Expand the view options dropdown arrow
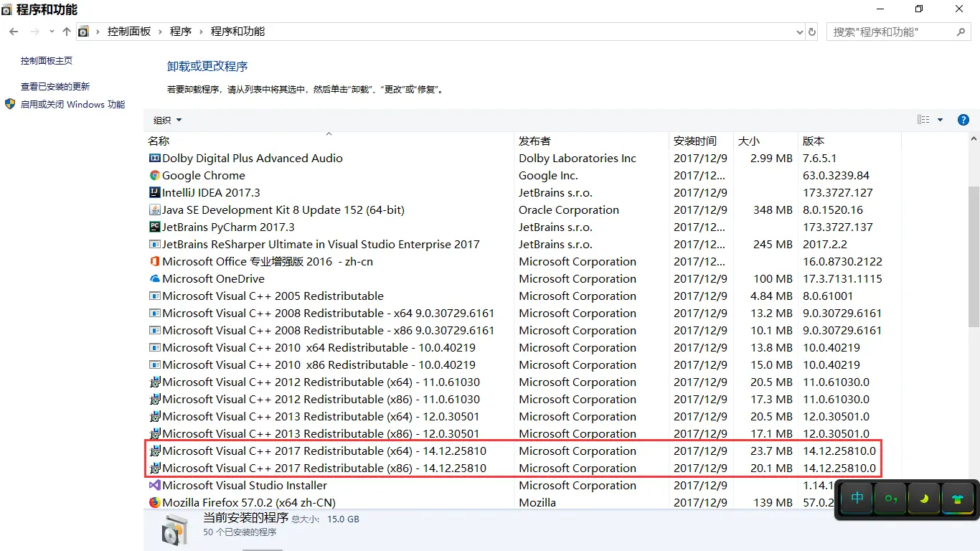 point(941,120)
